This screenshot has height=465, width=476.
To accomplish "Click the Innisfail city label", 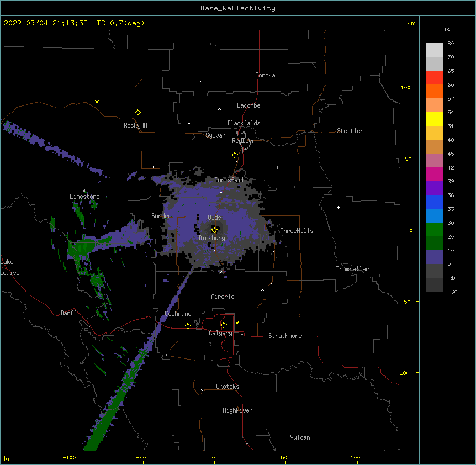I will pyautogui.click(x=229, y=180).
